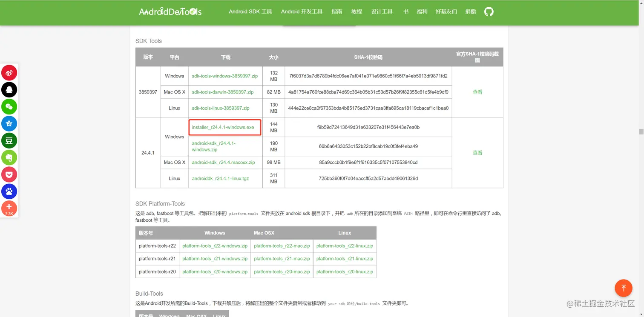This screenshot has width=644, height=317.
Task: Save to Evernote elephant icon
Action: point(9,158)
